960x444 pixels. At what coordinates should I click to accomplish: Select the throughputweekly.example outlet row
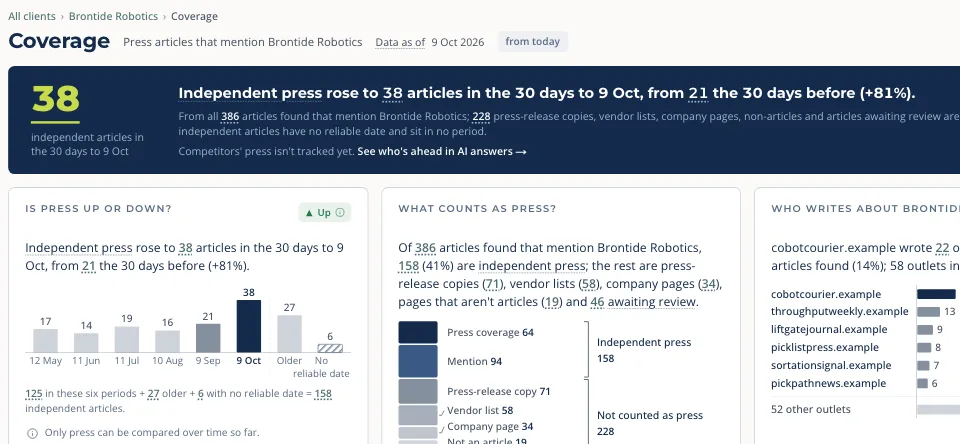point(865,312)
